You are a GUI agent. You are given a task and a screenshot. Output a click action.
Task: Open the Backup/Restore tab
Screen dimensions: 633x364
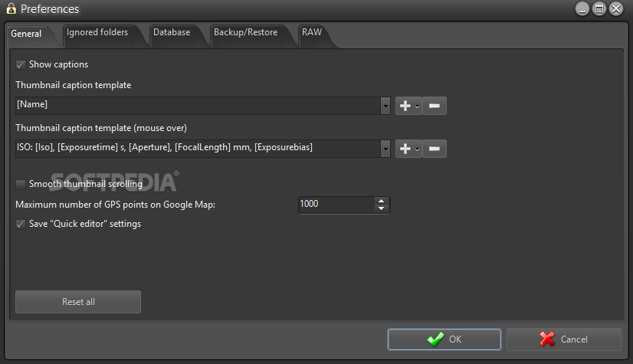pyautogui.click(x=245, y=32)
